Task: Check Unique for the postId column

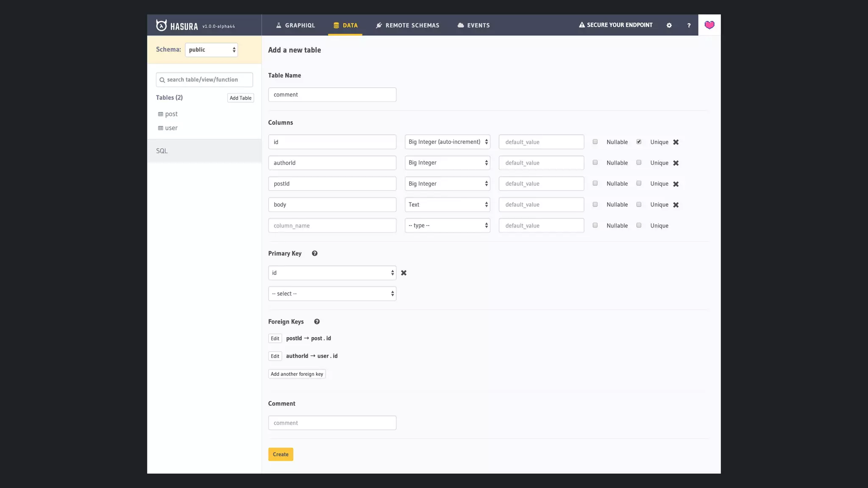Action: [639, 183]
